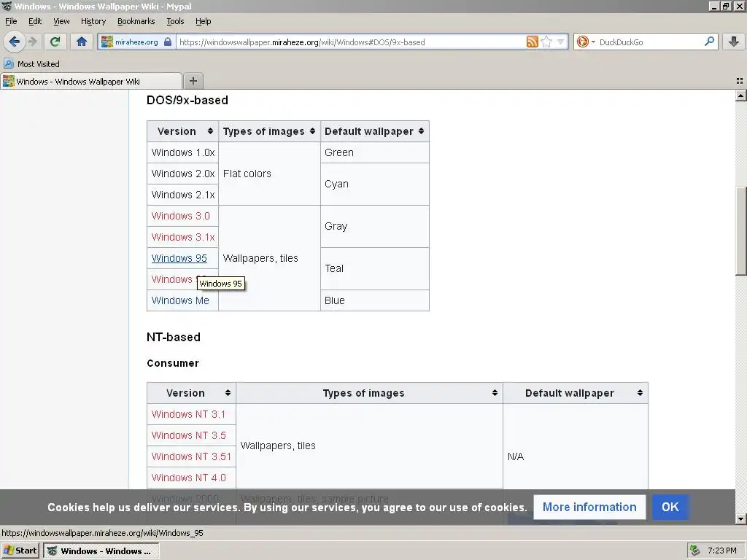Accept cookies with the OK button
The image size is (747, 560).
(x=670, y=507)
